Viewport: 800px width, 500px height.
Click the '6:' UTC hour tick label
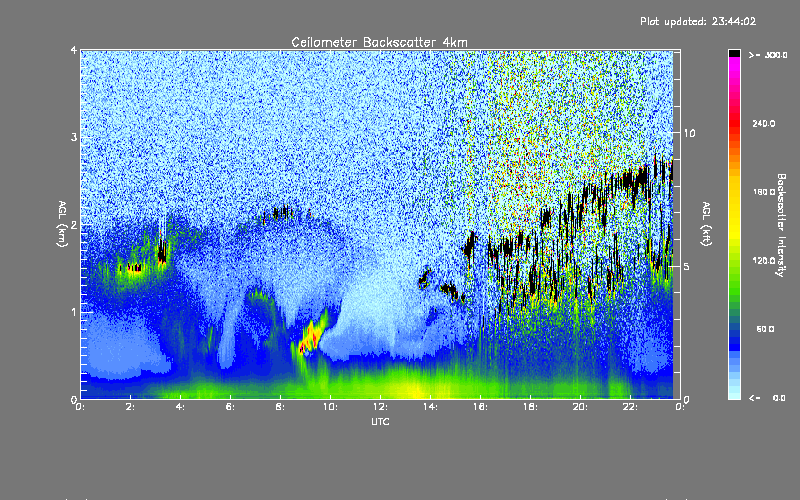tap(230, 407)
